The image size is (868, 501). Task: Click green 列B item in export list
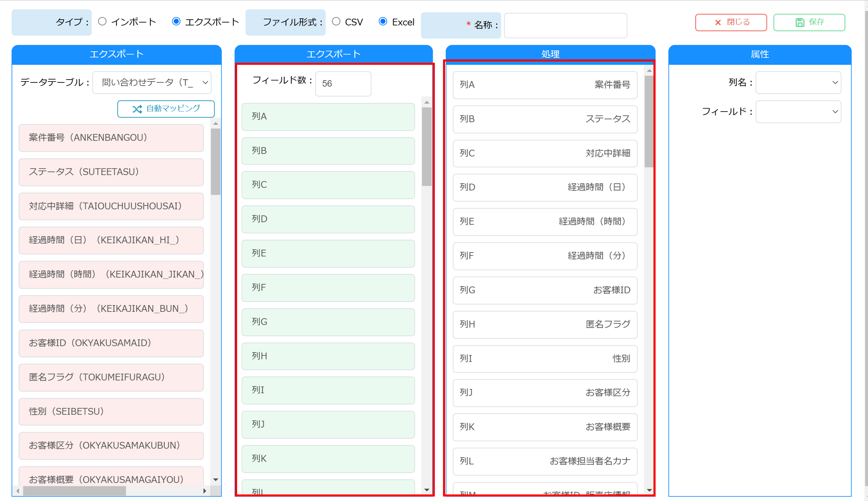pyautogui.click(x=328, y=151)
